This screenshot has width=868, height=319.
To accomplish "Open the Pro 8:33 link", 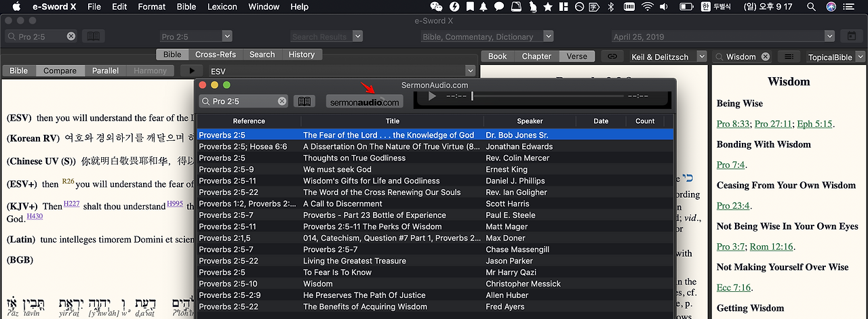I will (x=733, y=124).
